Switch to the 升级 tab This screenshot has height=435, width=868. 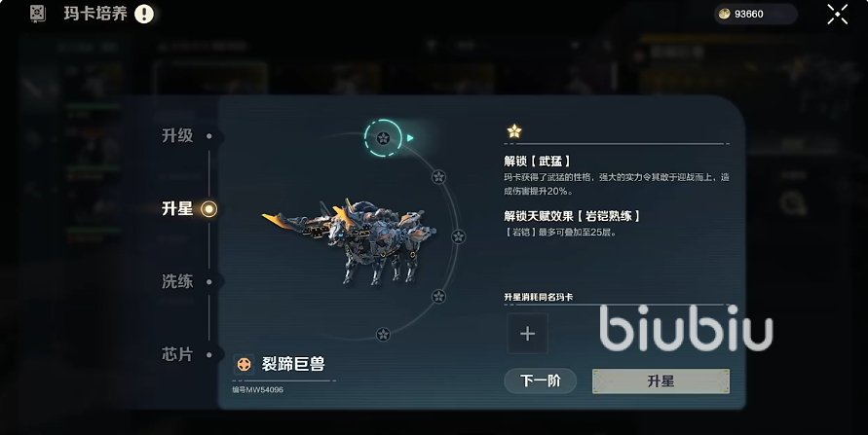pyautogui.click(x=177, y=136)
